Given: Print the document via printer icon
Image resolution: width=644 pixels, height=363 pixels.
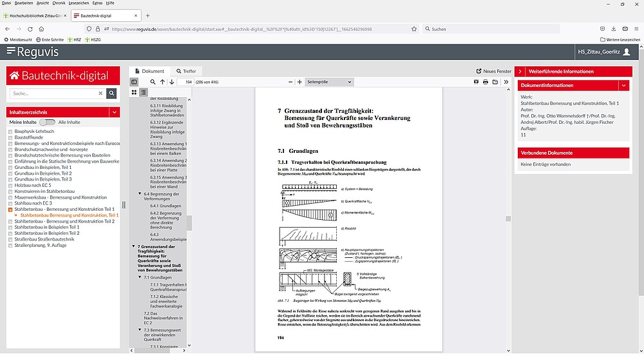Looking at the screenshot, I should (x=486, y=83).
